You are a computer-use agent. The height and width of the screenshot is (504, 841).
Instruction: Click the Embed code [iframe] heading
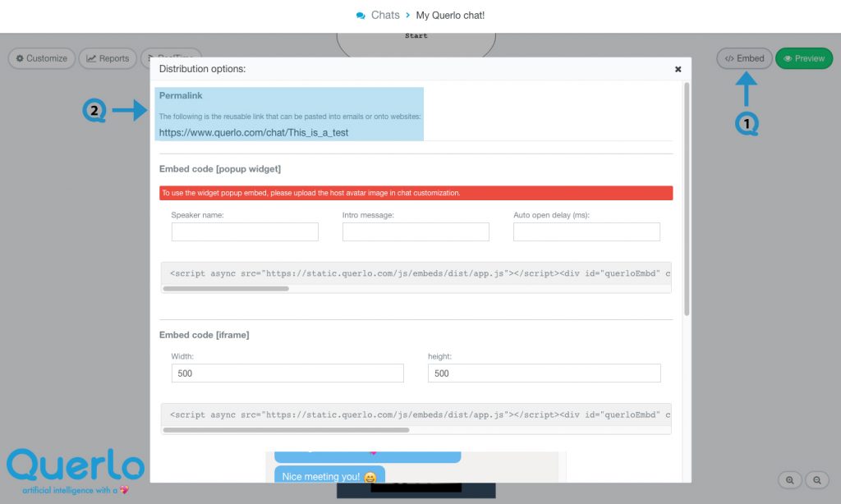(204, 335)
